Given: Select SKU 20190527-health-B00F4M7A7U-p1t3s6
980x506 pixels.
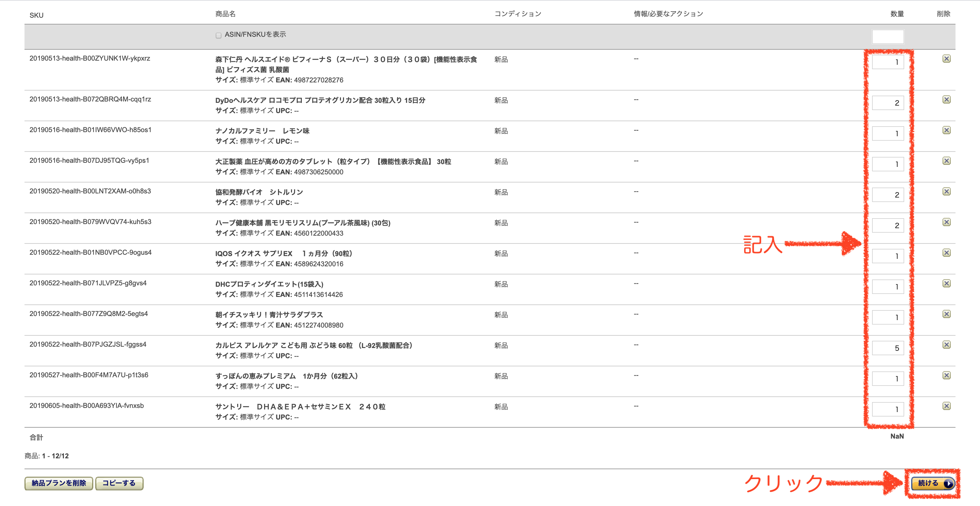Looking at the screenshot, I should (89, 375).
